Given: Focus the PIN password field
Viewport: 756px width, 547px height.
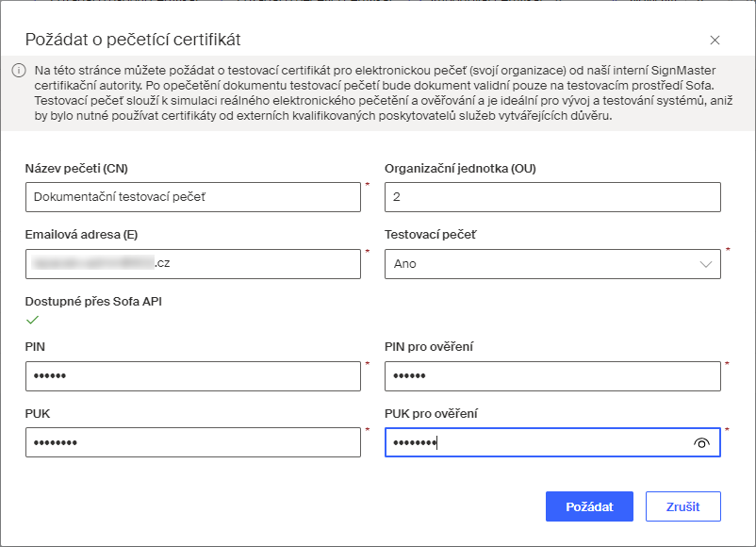Looking at the screenshot, I should point(193,376).
